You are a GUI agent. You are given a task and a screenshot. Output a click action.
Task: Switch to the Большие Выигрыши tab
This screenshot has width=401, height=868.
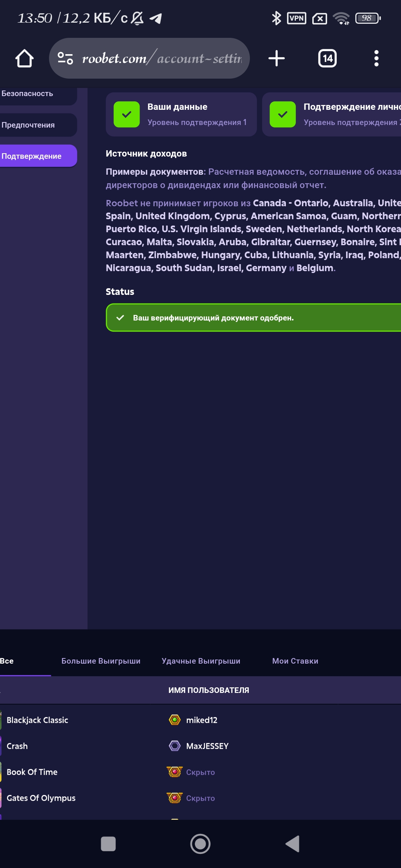pyautogui.click(x=101, y=661)
